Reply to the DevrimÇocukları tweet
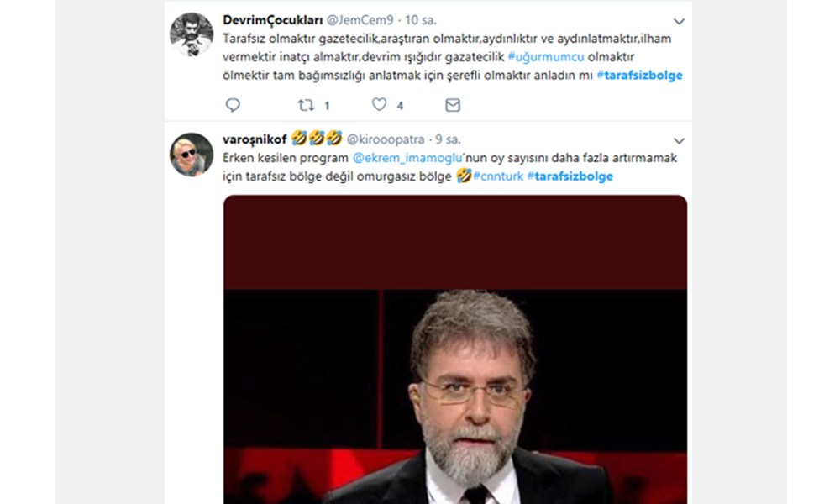 [233, 105]
